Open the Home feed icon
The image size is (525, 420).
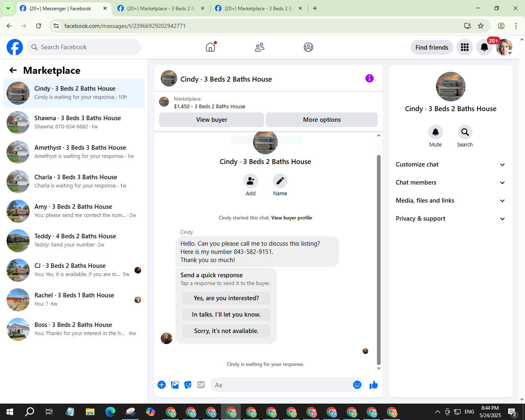tap(210, 47)
